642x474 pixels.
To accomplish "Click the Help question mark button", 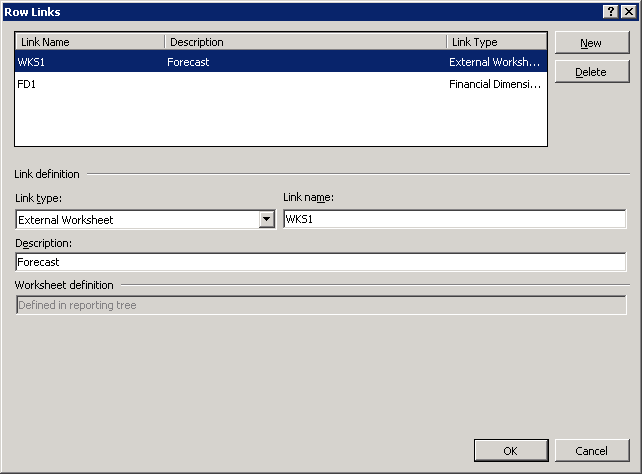I will [x=610, y=10].
